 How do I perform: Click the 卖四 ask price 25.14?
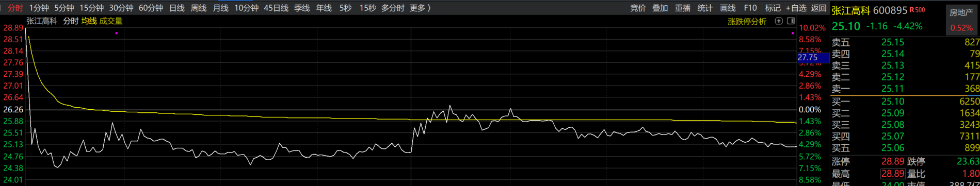(892, 54)
